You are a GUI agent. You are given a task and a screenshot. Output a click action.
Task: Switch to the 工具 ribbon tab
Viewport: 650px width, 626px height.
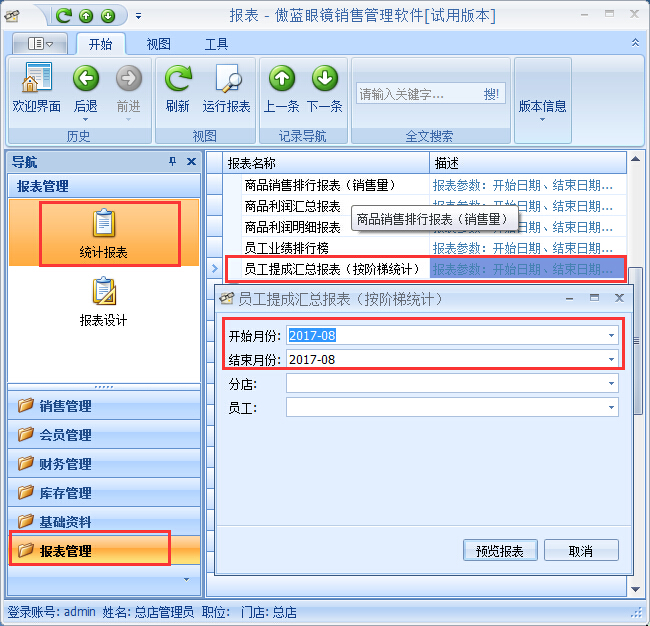click(216, 44)
